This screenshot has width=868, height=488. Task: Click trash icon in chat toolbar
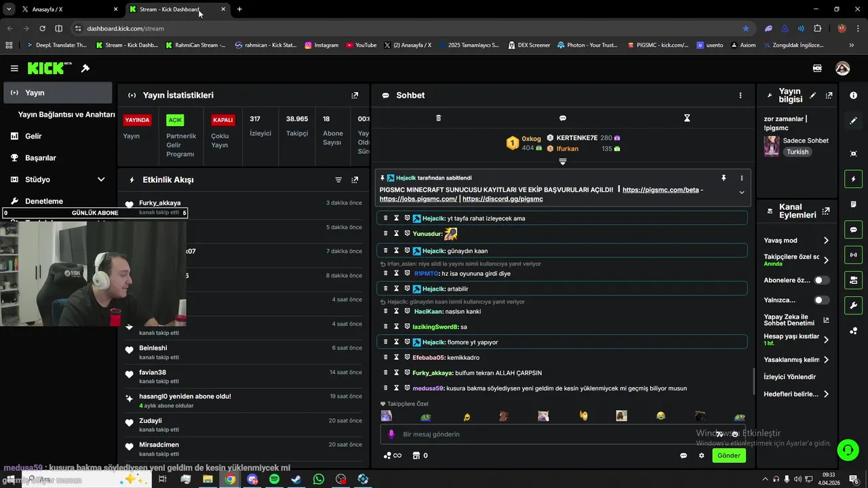(438, 118)
